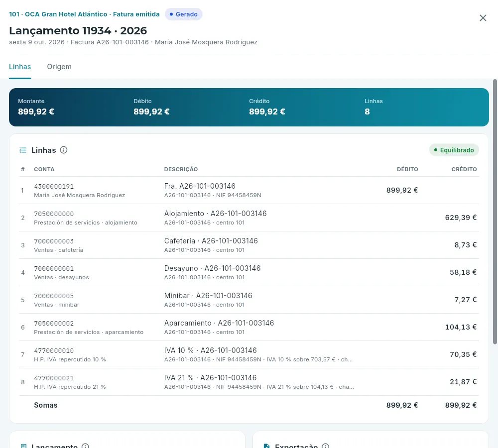The width and height of the screenshot is (498, 448).
Task: Select account number 7000000001
Action: click(54, 268)
